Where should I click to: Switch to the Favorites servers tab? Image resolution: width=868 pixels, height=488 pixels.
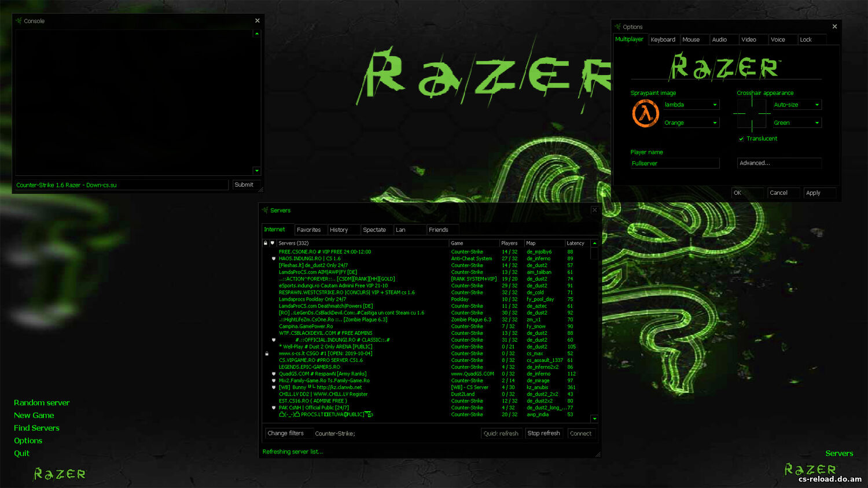click(x=309, y=230)
